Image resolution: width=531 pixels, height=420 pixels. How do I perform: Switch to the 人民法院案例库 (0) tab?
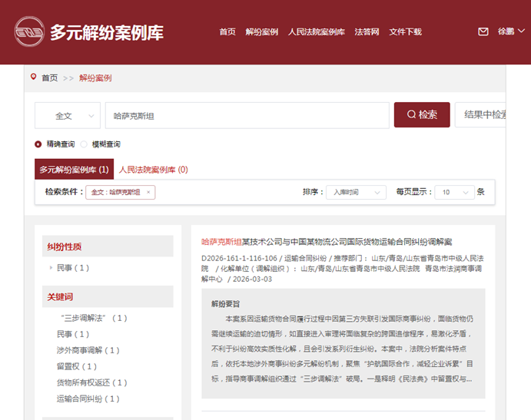(153, 169)
